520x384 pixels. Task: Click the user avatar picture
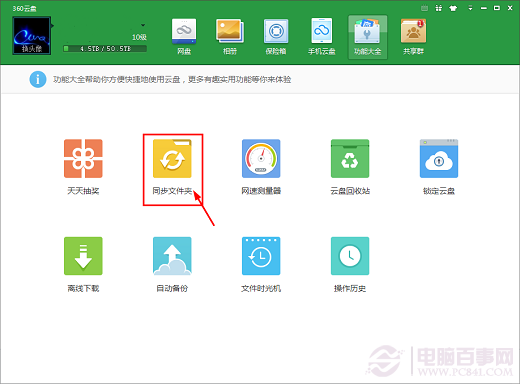coord(32,35)
